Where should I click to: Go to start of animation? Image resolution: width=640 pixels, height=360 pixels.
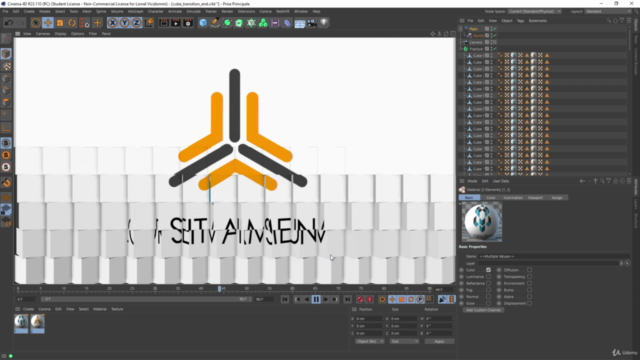tap(285, 300)
